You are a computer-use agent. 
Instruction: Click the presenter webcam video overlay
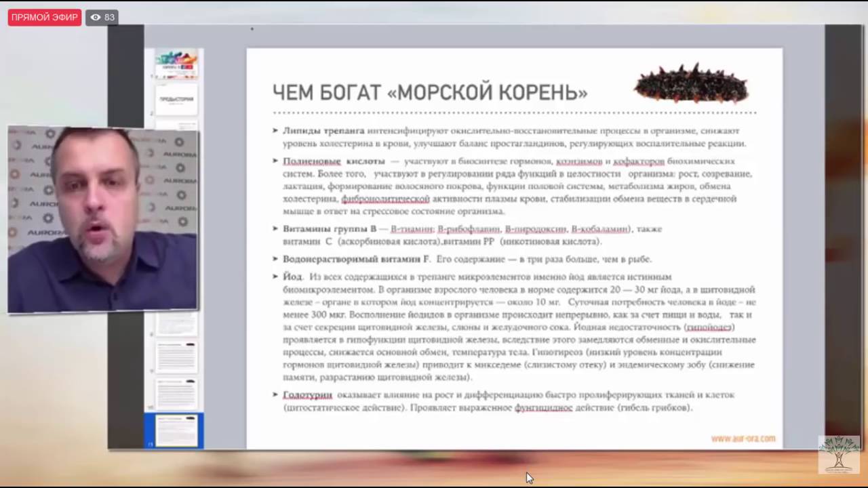tap(103, 220)
